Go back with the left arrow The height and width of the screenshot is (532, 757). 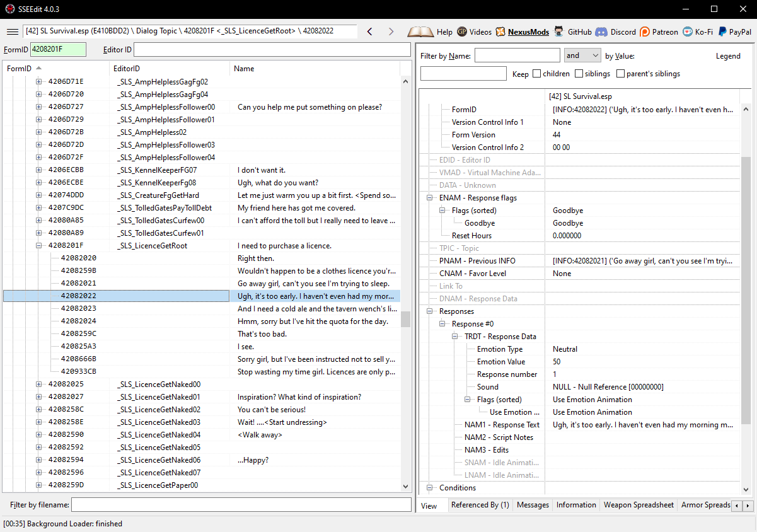[370, 32]
